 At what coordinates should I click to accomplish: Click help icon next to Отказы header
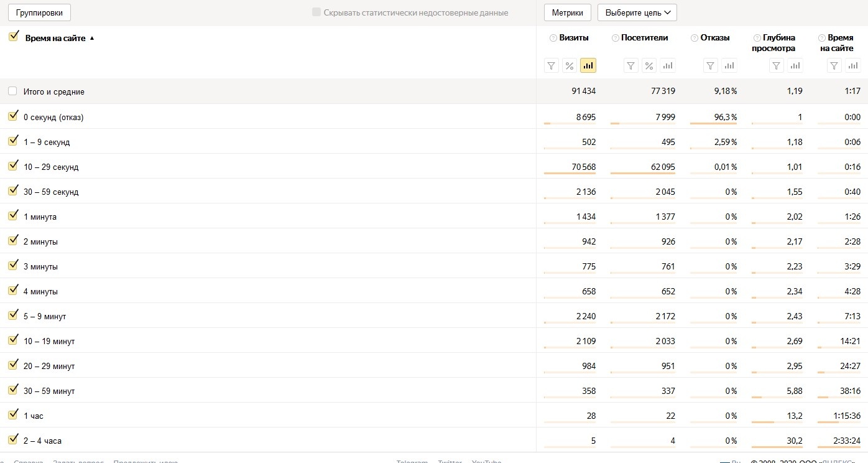tap(695, 38)
